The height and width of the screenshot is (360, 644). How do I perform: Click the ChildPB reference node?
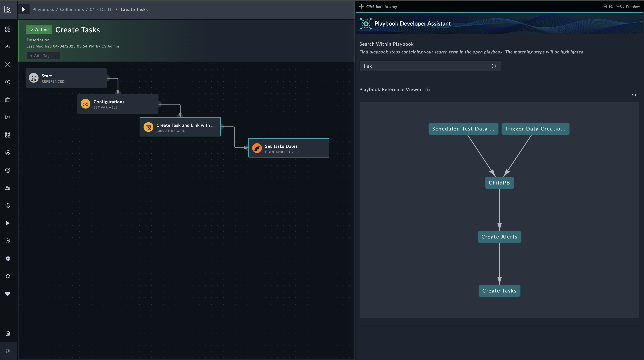(x=499, y=183)
